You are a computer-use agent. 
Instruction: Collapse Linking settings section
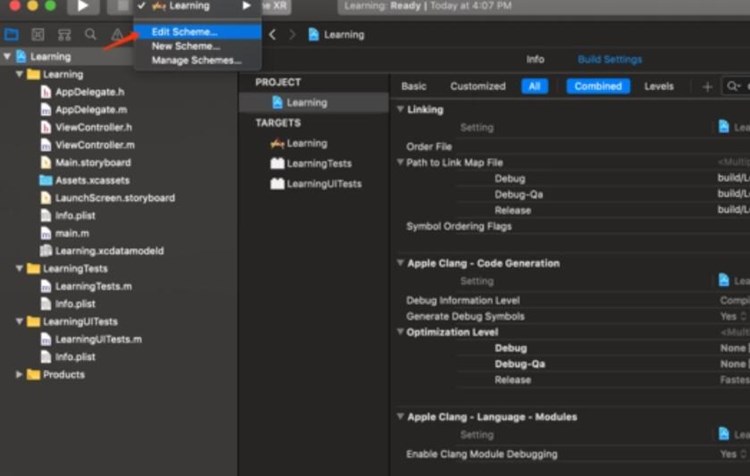click(400, 109)
